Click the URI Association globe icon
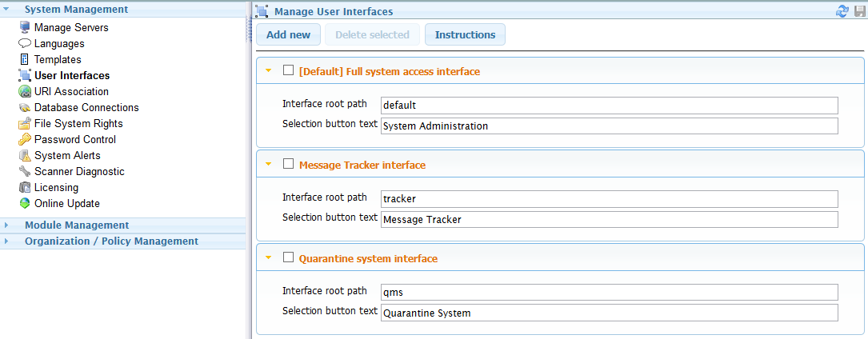The image size is (868, 339). [25, 91]
